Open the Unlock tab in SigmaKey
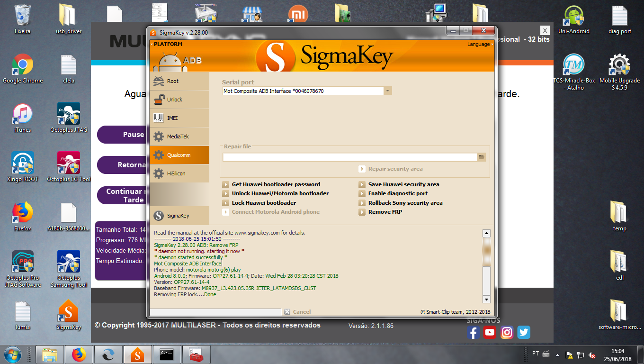The height and width of the screenshot is (364, 644). (x=179, y=100)
